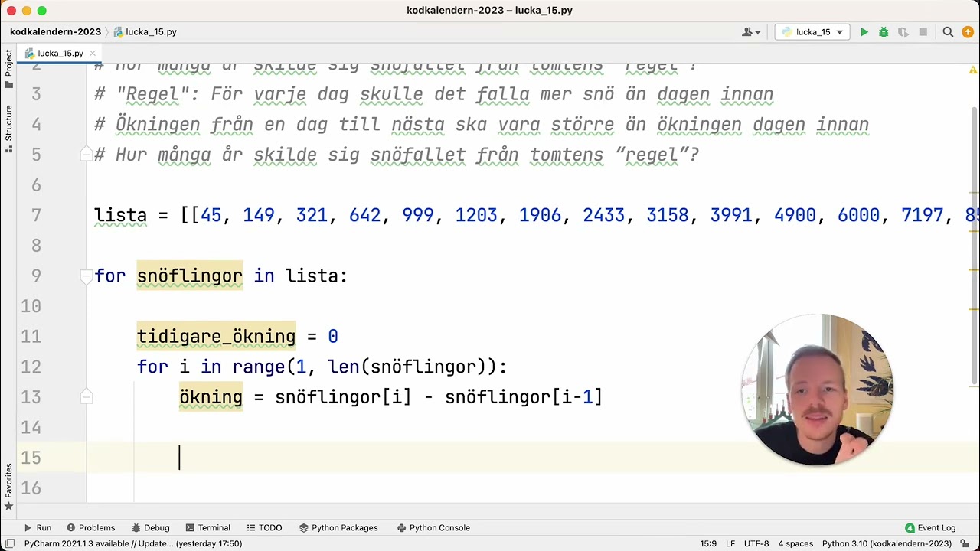Open the Project tool window sidebar
The height and width of the screenshot is (551, 980).
tap(8, 70)
